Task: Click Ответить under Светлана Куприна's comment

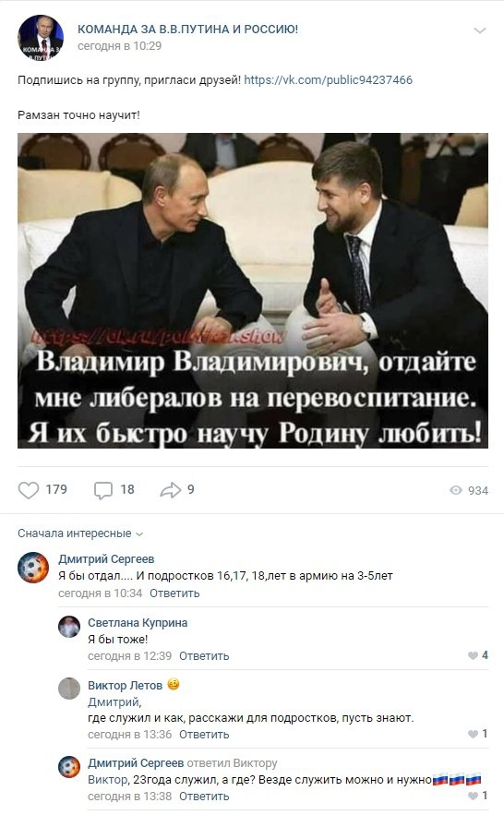Action: (x=204, y=656)
